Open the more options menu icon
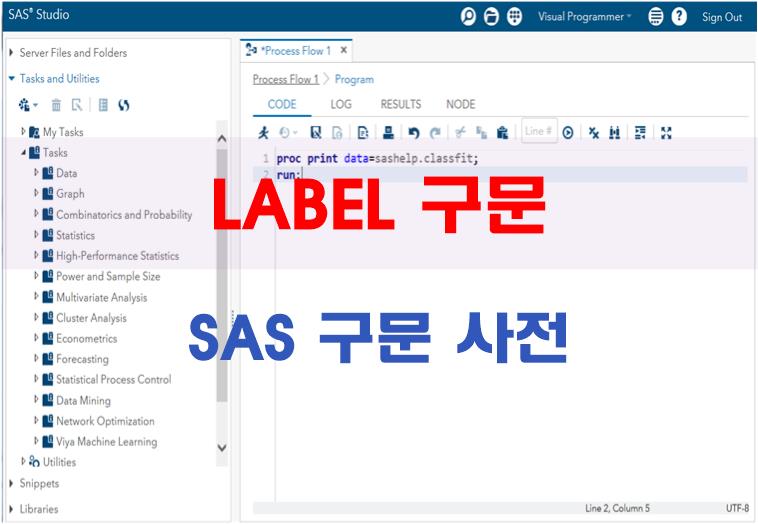The height and width of the screenshot is (524, 758). pyautogui.click(x=656, y=17)
